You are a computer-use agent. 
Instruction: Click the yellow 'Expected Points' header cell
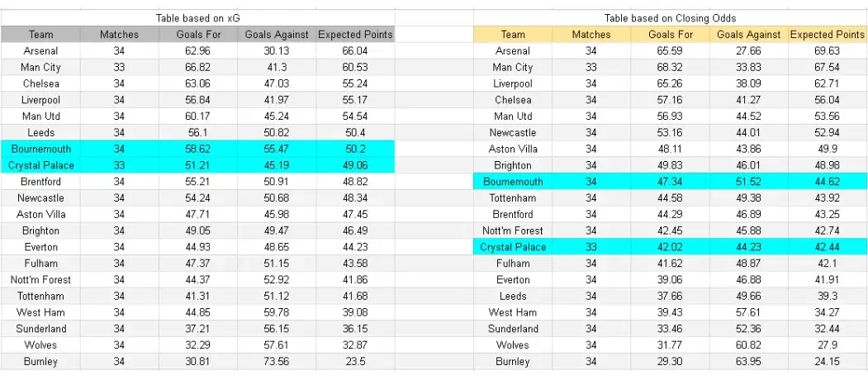pos(827,35)
